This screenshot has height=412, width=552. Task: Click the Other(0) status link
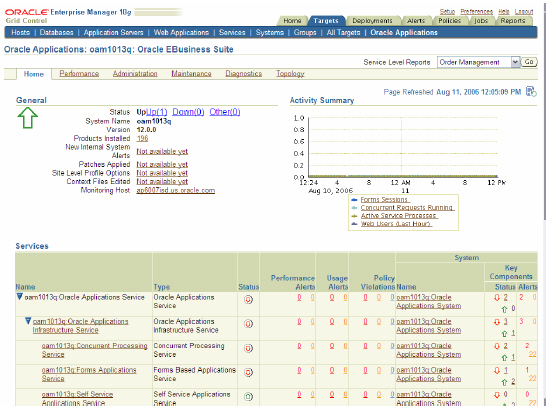(x=225, y=112)
